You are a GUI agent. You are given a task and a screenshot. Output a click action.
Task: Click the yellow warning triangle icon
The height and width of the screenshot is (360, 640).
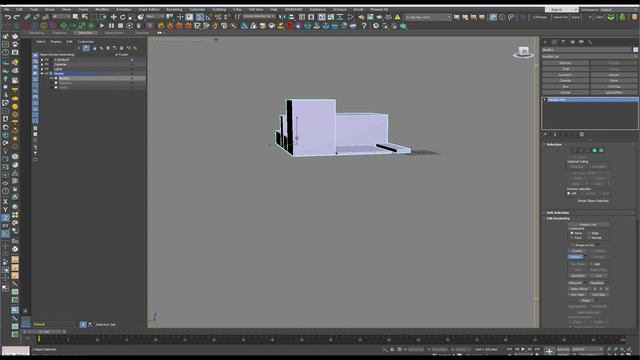[x=397, y=17]
